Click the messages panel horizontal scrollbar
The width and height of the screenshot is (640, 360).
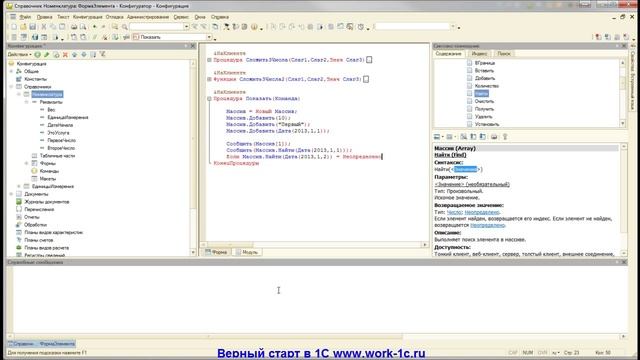point(316,337)
